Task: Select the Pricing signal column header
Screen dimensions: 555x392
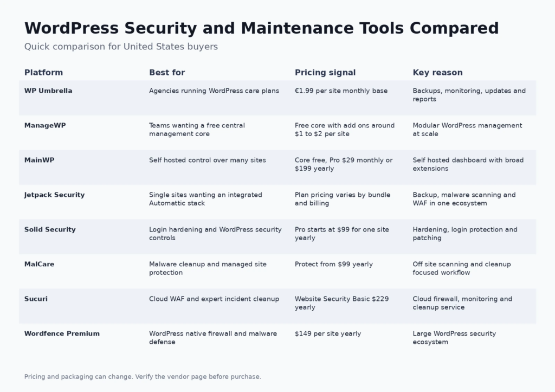Action: [325, 73]
